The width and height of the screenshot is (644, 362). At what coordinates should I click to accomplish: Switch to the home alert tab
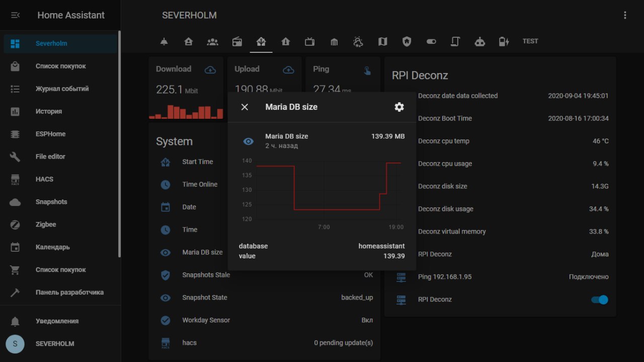[285, 41]
